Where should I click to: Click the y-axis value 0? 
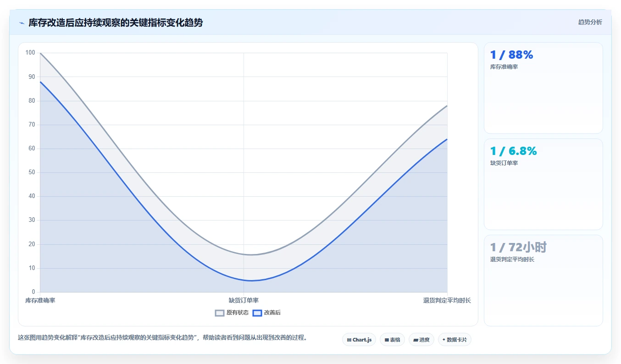[33, 292]
